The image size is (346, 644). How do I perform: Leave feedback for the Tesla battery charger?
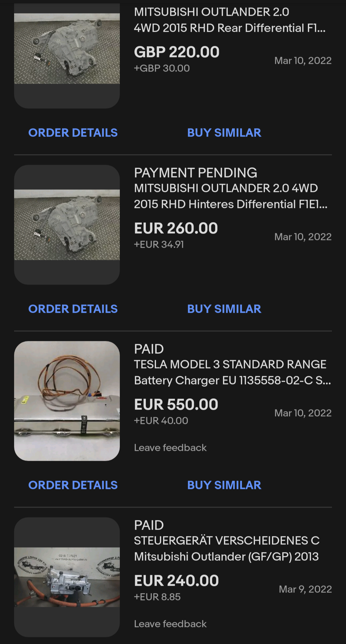170,448
